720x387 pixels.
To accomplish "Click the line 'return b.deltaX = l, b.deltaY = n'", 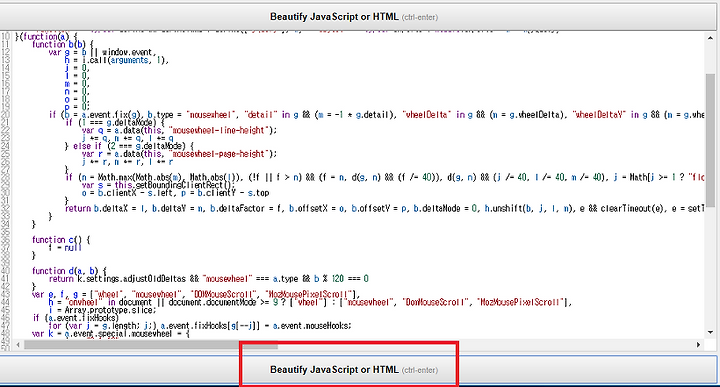I will coord(384,208).
